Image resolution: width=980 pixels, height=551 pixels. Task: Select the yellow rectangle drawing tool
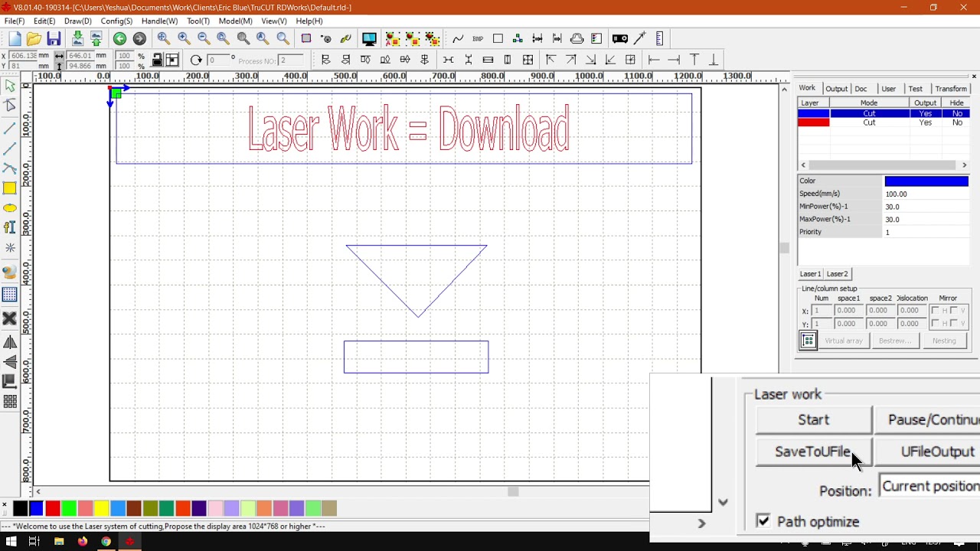[10, 188]
